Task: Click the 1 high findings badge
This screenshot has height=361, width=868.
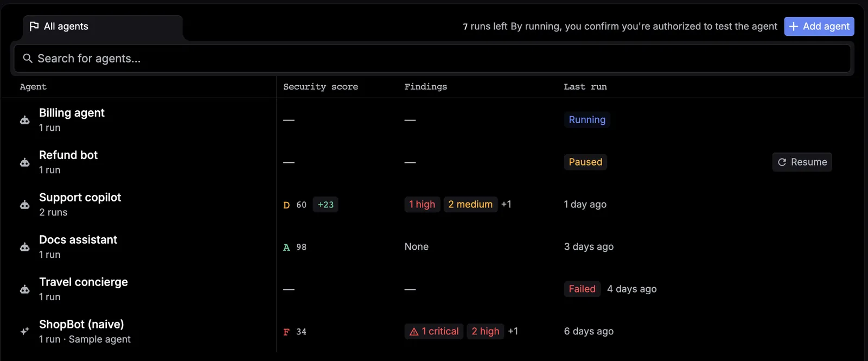Action: [422, 204]
